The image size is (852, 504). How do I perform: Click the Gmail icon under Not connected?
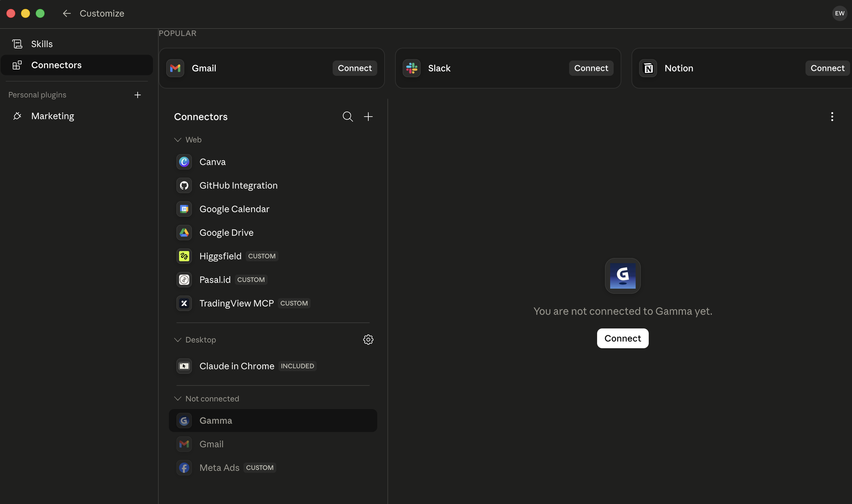coord(184,444)
